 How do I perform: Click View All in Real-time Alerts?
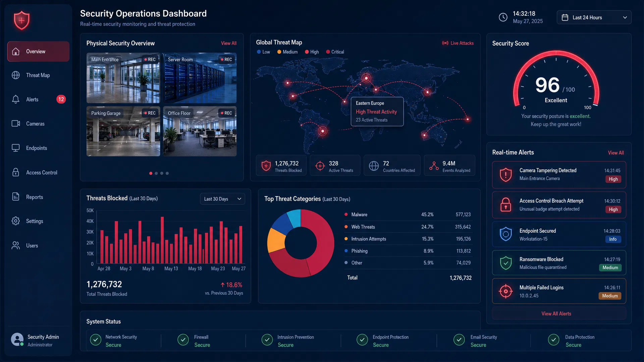tap(616, 153)
